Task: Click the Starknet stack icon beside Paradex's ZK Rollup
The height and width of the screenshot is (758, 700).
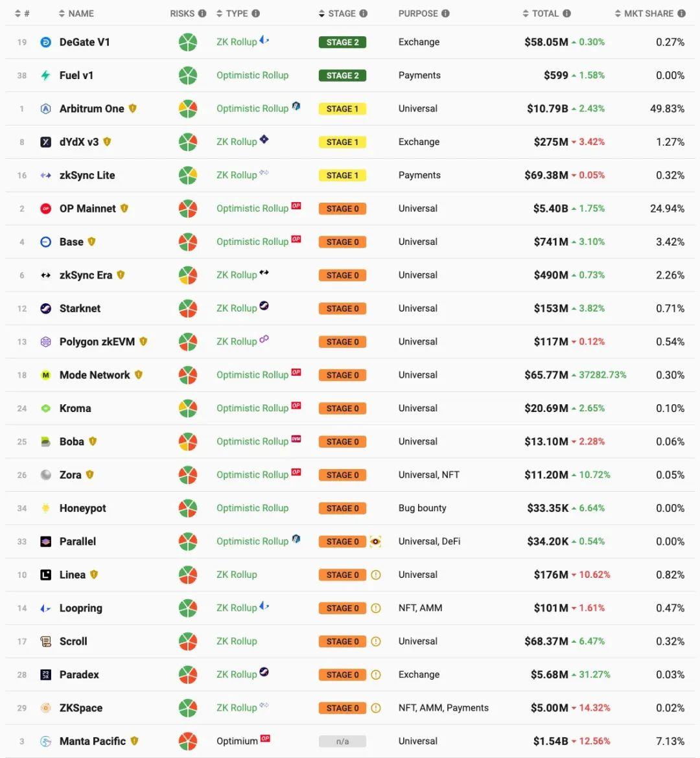Action: point(264,672)
